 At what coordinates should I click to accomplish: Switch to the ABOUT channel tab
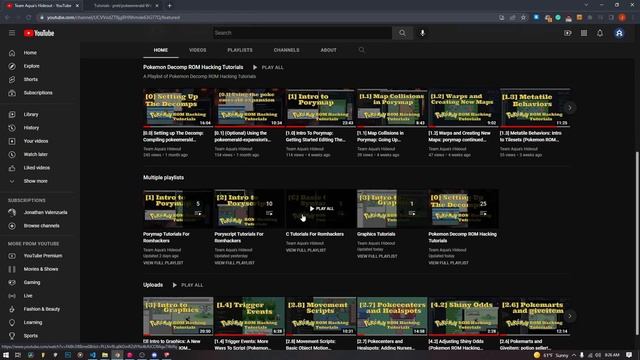tap(329, 50)
